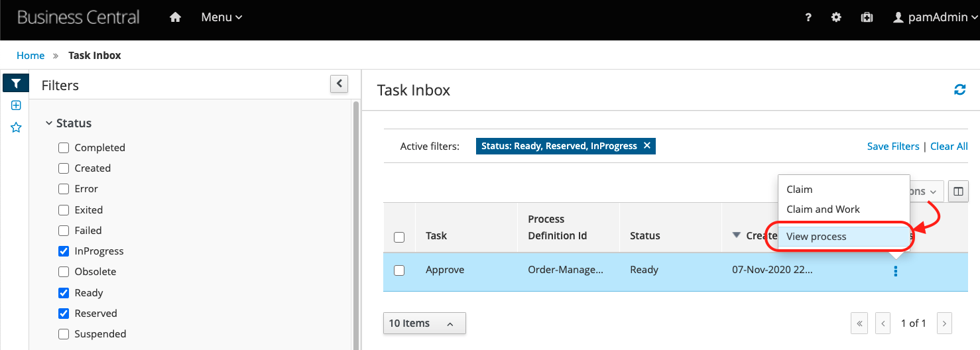Click the Order-Manage... process cell

[566, 270]
